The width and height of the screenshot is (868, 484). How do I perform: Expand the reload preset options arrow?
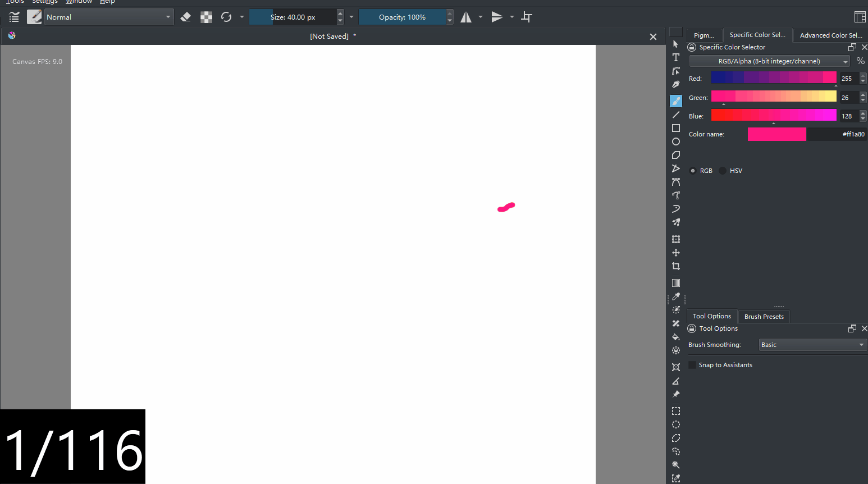[242, 17]
